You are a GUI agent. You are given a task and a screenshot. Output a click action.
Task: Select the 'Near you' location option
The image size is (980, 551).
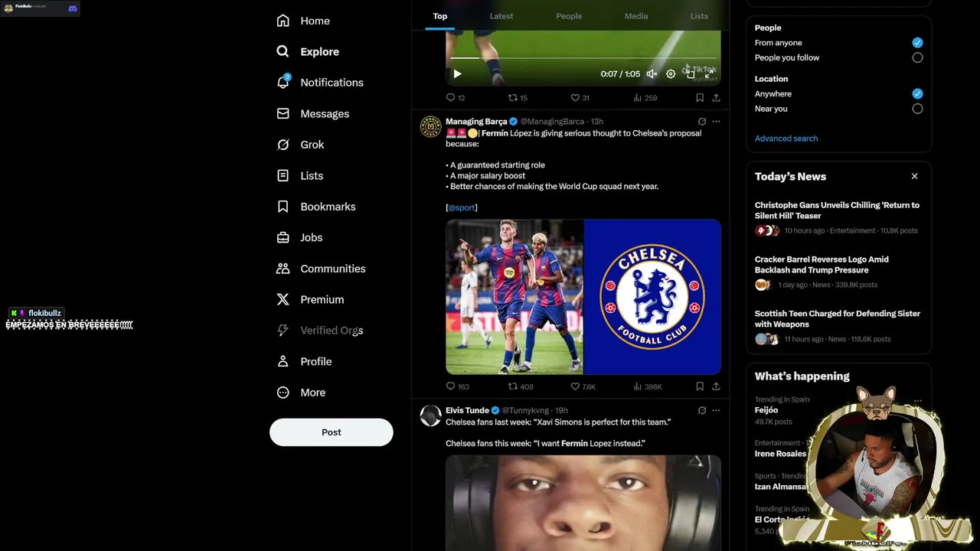pyautogui.click(x=917, y=109)
